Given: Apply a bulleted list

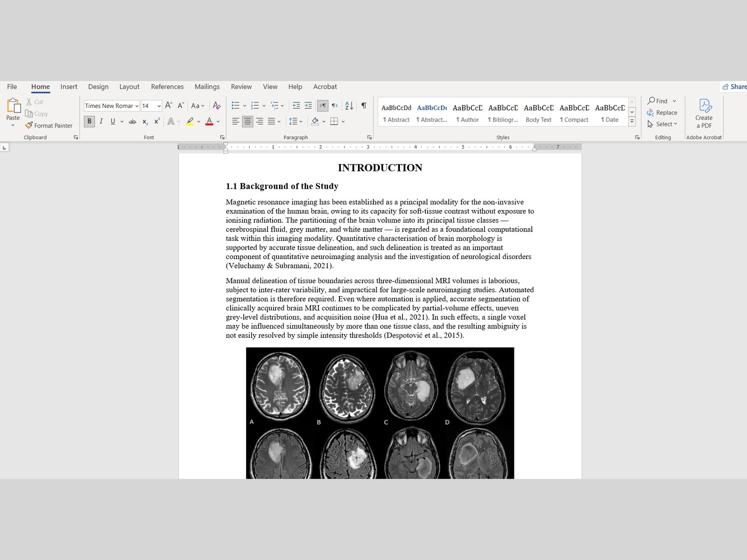Looking at the screenshot, I should point(235,105).
